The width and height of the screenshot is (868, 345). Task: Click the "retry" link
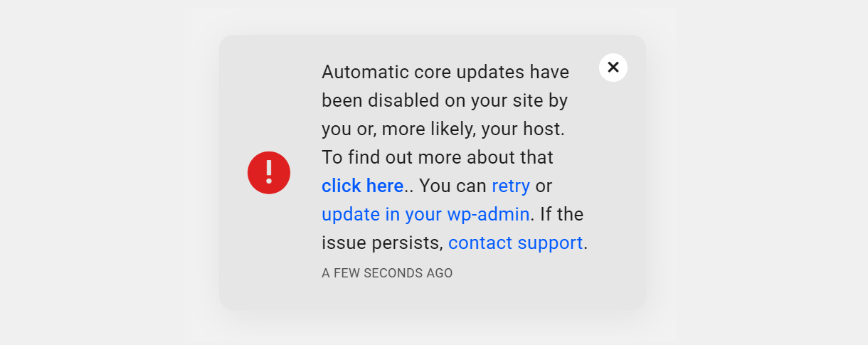[511, 186]
